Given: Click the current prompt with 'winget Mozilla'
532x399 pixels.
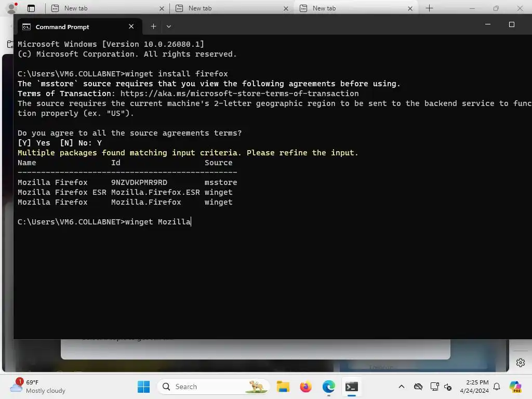Looking at the screenshot, I should [104, 222].
